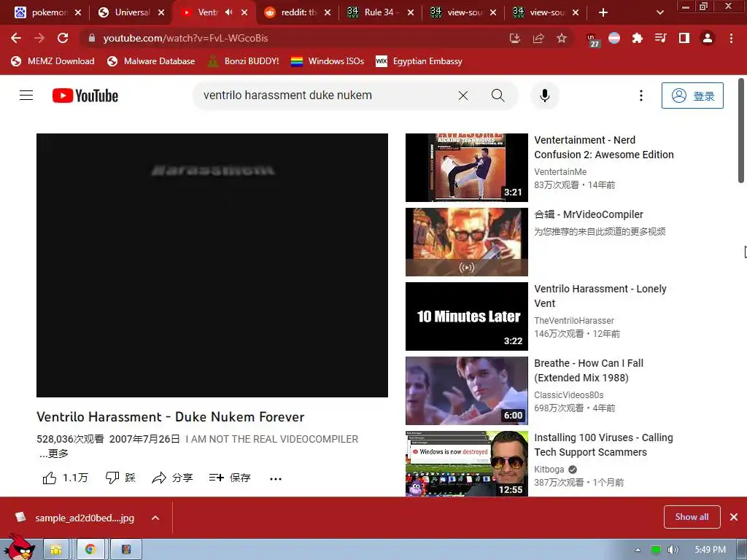
Task: Open Angry Birds start button in taskbar
Action: 18,548
